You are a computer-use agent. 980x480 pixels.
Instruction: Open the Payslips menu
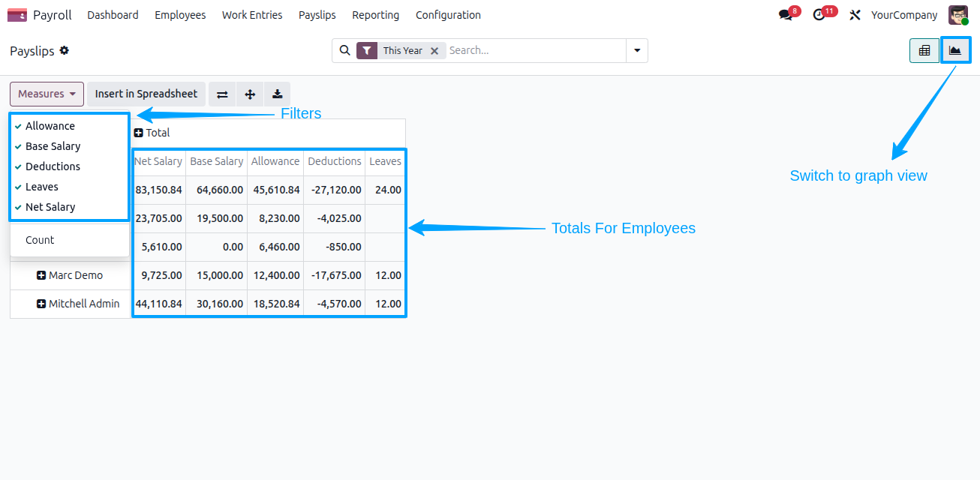coord(317,15)
